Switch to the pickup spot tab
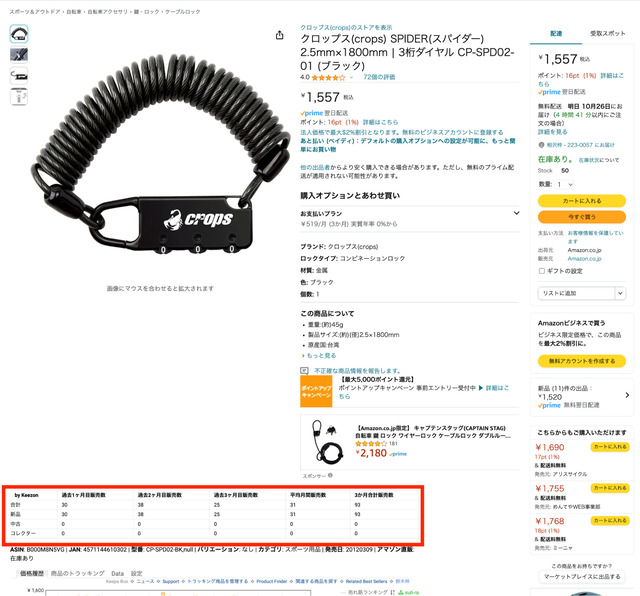 point(607,33)
